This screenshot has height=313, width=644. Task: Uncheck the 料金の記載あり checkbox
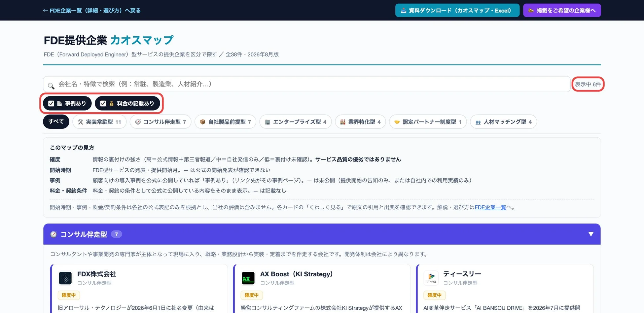click(103, 104)
